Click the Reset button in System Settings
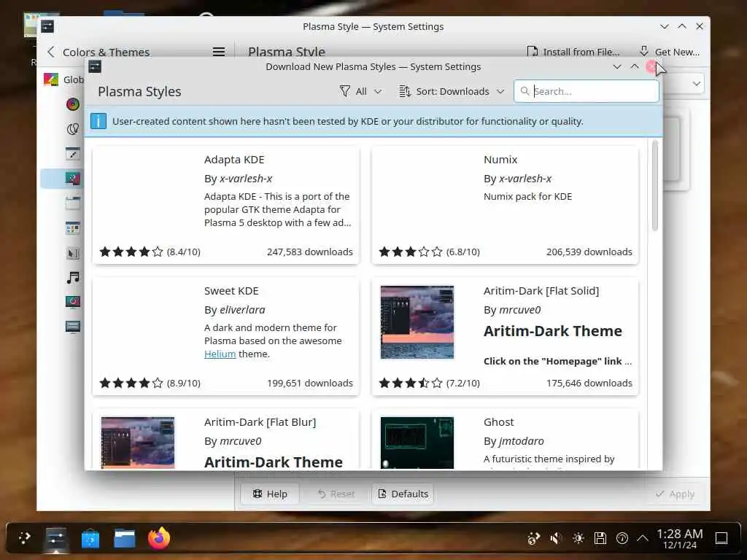This screenshot has height=560, width=747. pyautogui.click(x=336, y=494)
